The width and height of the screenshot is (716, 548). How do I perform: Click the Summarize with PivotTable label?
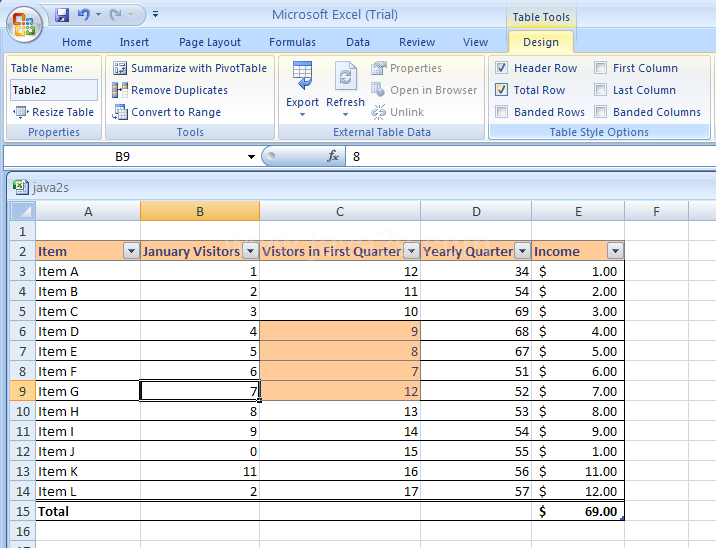pyautogui.click(x=199, y=68)
